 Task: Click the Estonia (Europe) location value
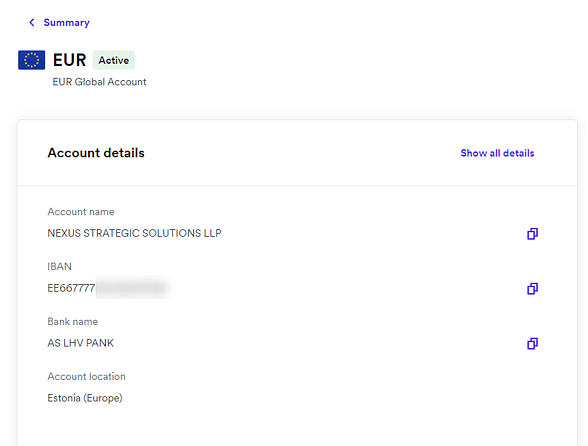85,398
